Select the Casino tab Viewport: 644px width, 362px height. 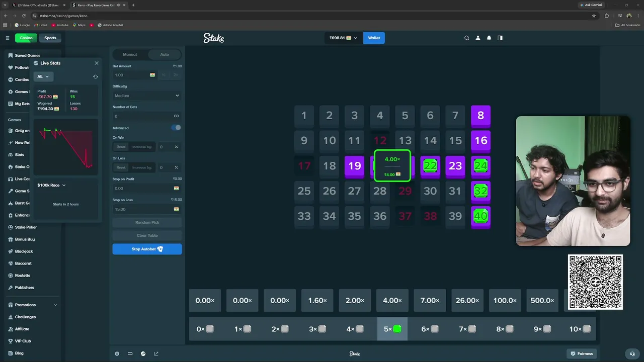[x=26, y=38]
